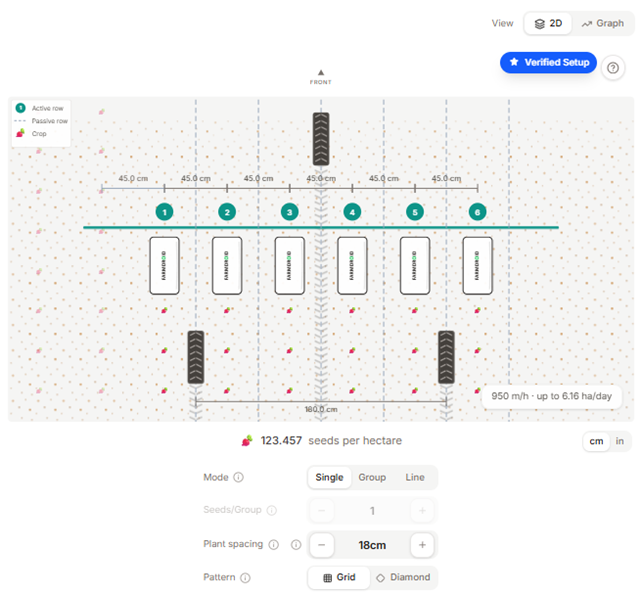Choose Group mode

pyautogui.click(x=372, y=477)
